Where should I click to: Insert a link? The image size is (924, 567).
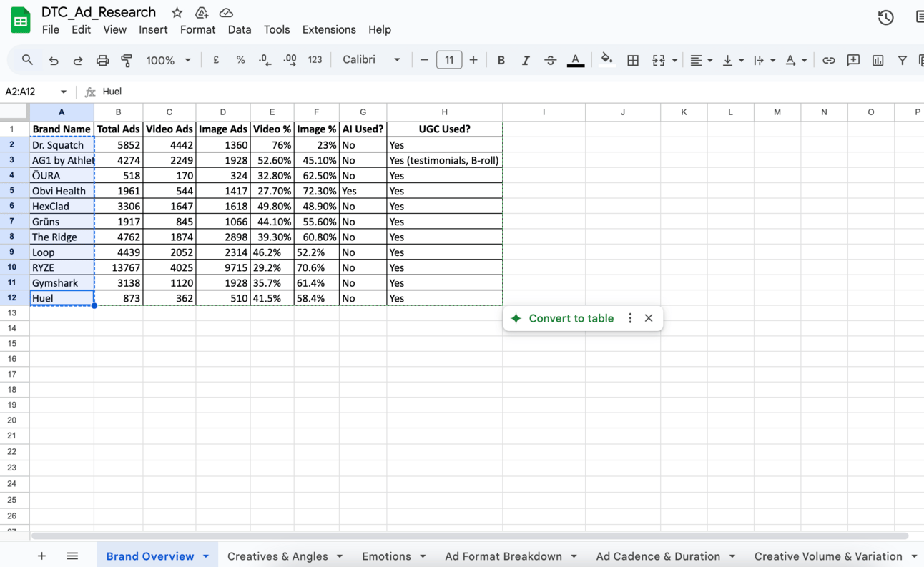pyautogui.click(x=828, y=61)
